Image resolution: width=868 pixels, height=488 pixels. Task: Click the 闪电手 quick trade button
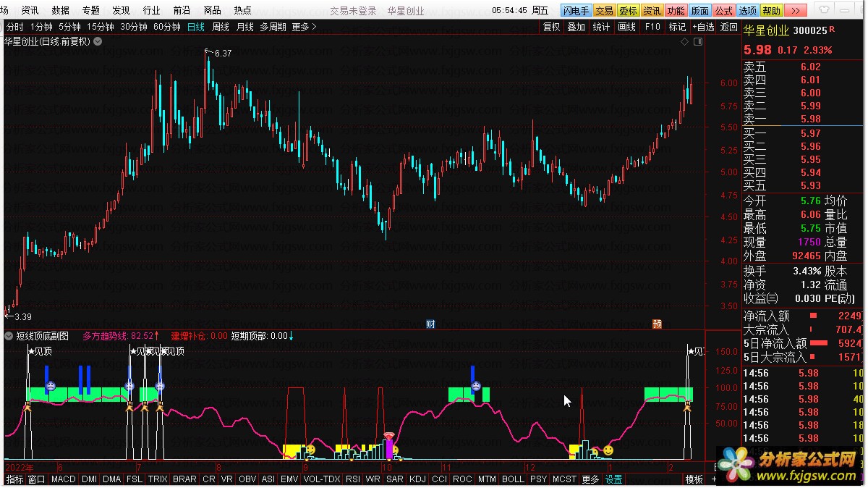(x=576, y=11)
